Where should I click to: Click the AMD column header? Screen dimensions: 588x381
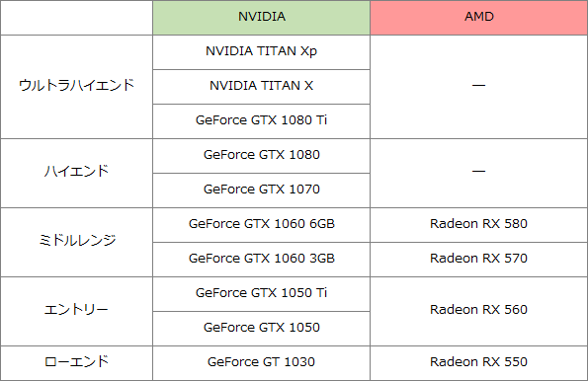pos(479,18)
